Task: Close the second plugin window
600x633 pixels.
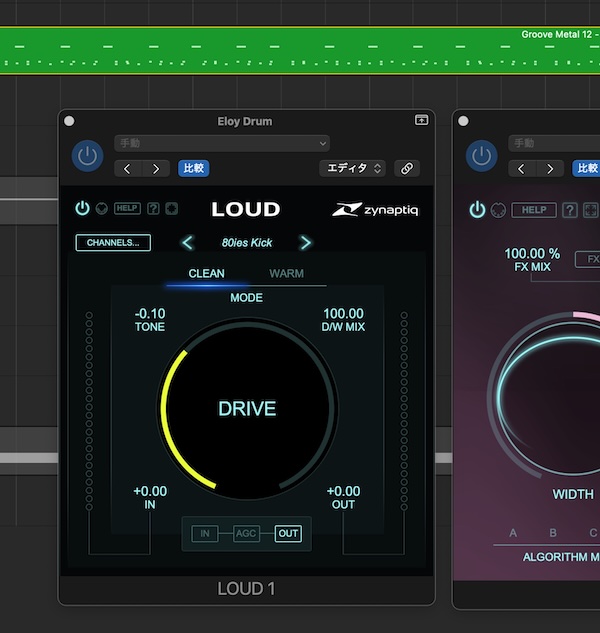Action: coord(463,121)
